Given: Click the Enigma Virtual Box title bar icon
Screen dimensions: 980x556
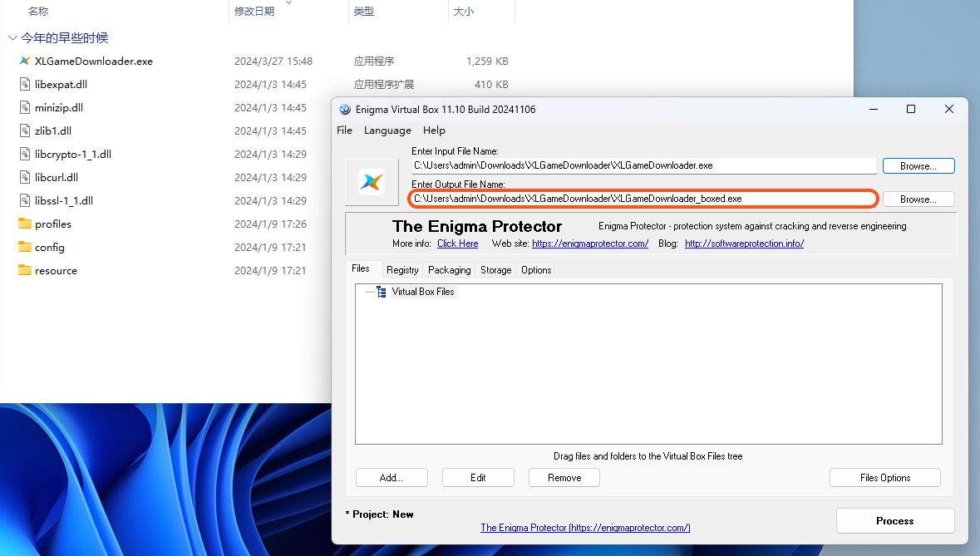Looking at the screenshot, I should point(345,110).
